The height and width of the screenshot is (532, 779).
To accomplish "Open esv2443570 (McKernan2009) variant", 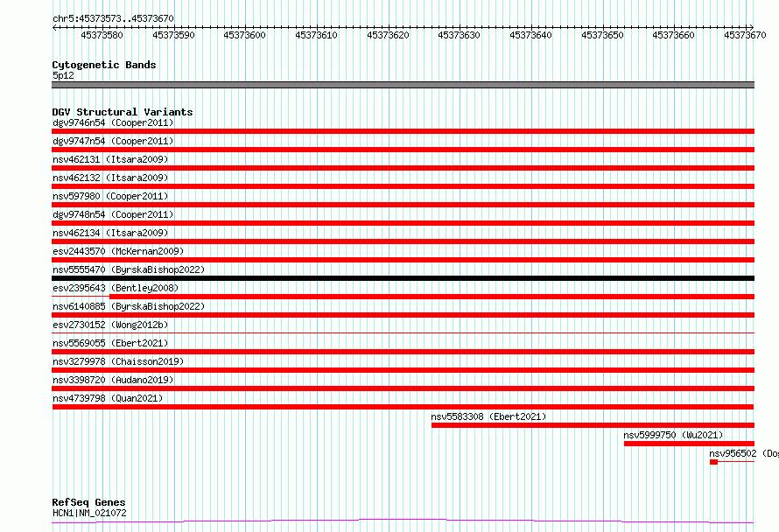I will (x=118, y=251).
